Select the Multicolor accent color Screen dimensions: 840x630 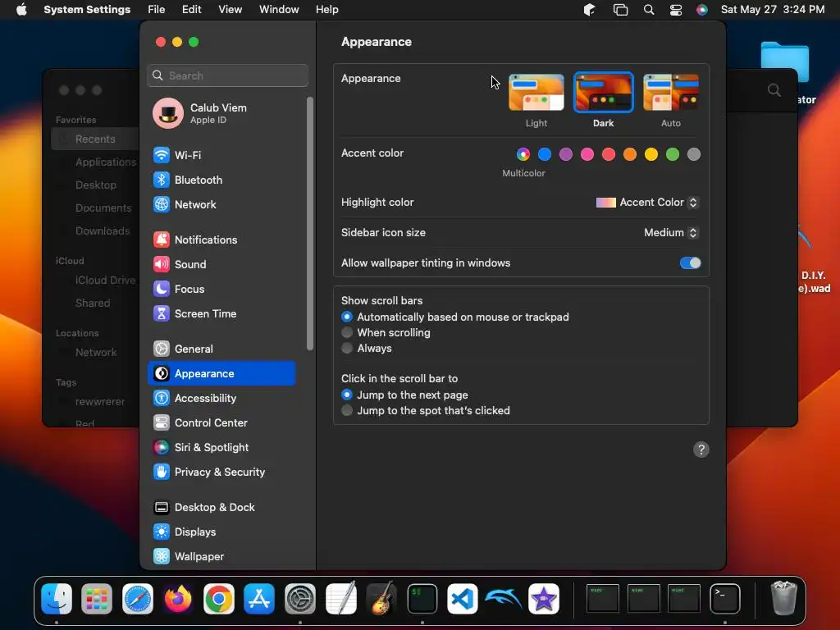pos(523,154)
